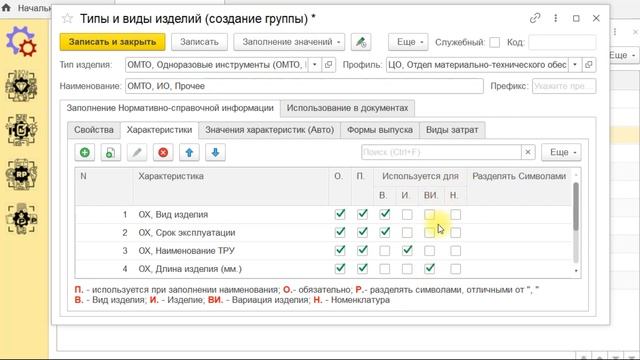640x360 pixels.
Task: Click the red delete row icon
Action: point(163,153)
